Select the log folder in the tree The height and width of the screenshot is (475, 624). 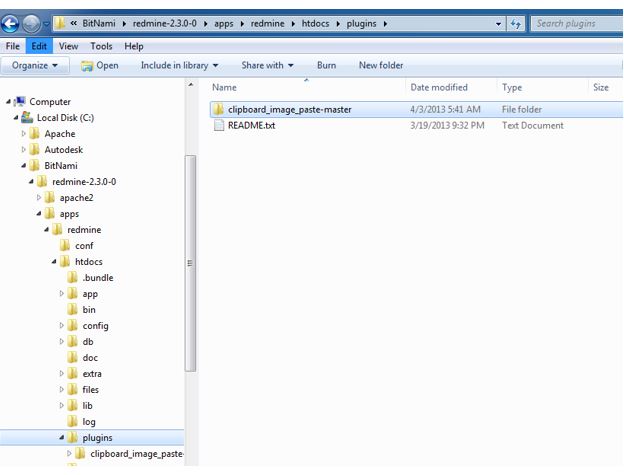point(89,422)
